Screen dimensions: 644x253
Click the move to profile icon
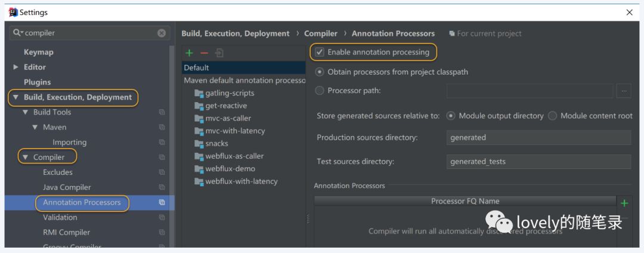(x=219, y=53)
